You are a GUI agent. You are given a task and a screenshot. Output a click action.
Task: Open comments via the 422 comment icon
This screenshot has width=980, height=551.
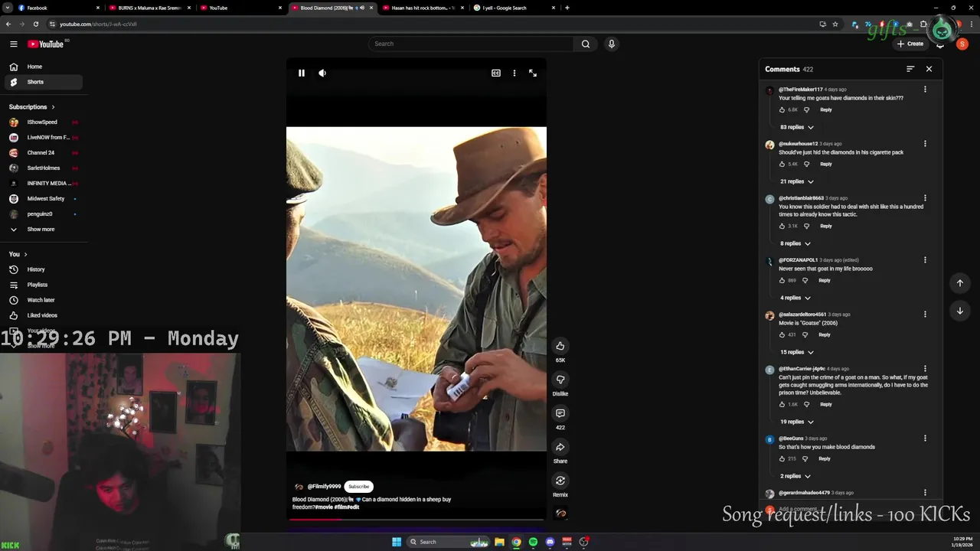coord(560,413)
